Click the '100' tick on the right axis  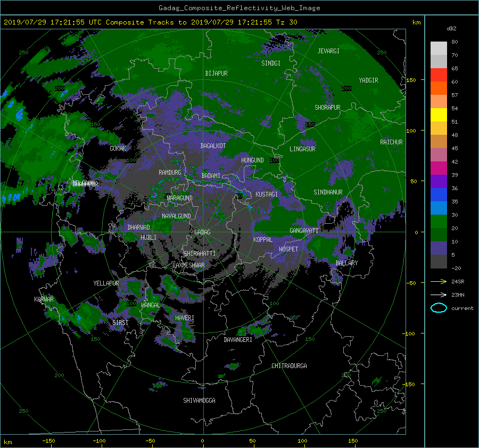coord(411,131)
